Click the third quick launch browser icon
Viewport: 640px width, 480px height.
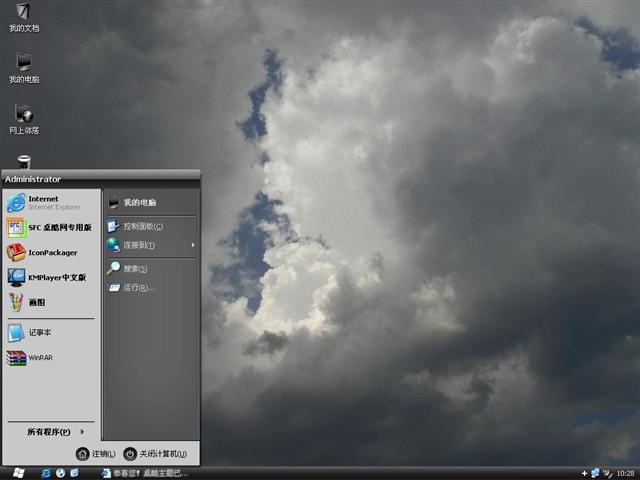(74, 473)
